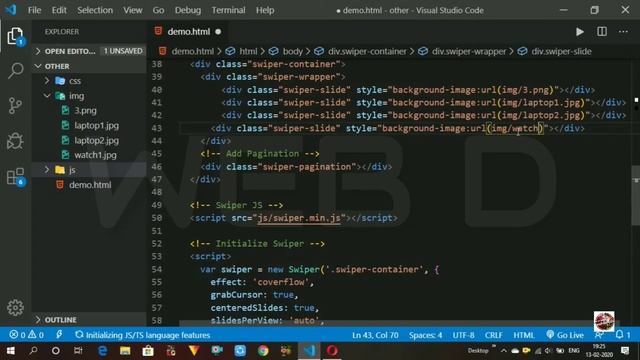Open the Search view in activity bar
Image resolution: width=640 pixels, height=360 pixels.
click(x=15, y=71)
